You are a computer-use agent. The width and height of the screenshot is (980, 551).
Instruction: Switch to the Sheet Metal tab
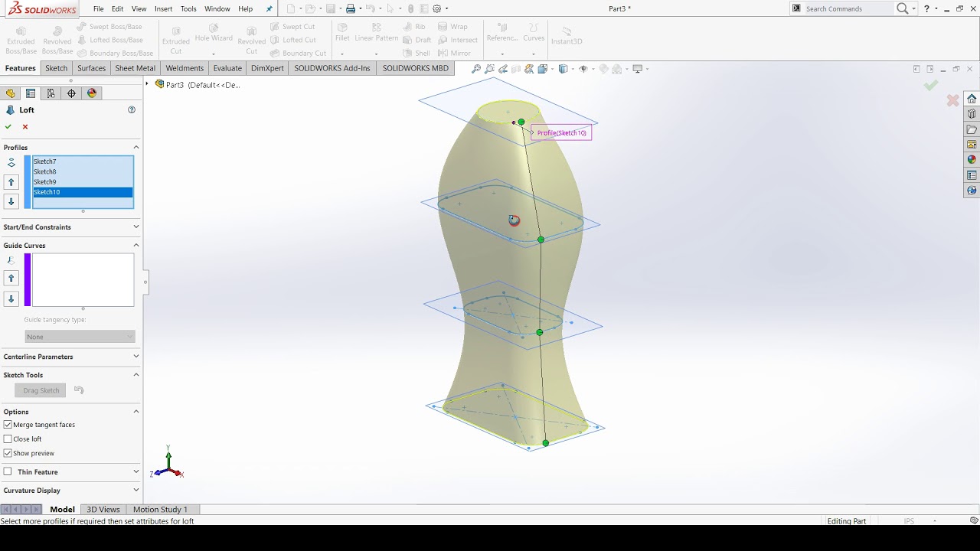coord(136,68)
